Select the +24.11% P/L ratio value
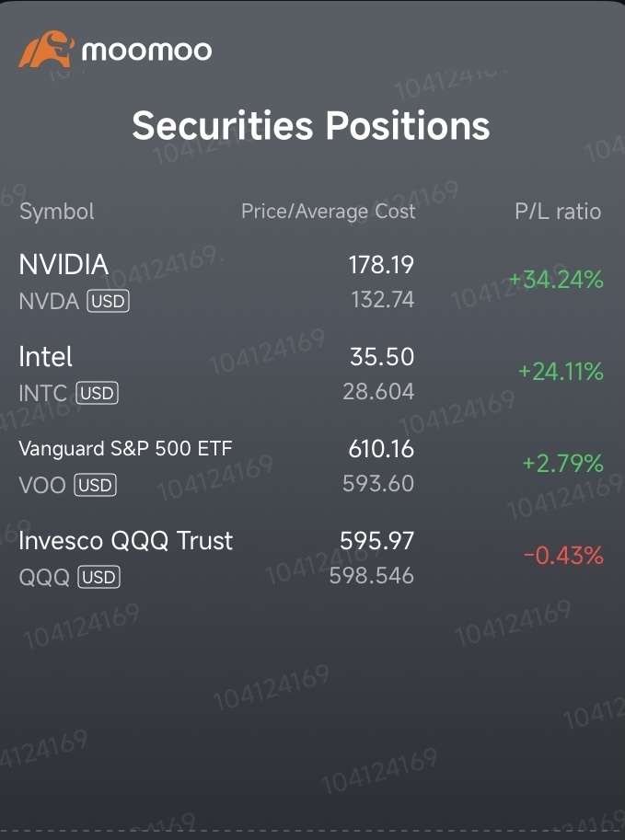The height and width of the screenshot is (840, 625). pyautogui.click(x=561, y=372)
